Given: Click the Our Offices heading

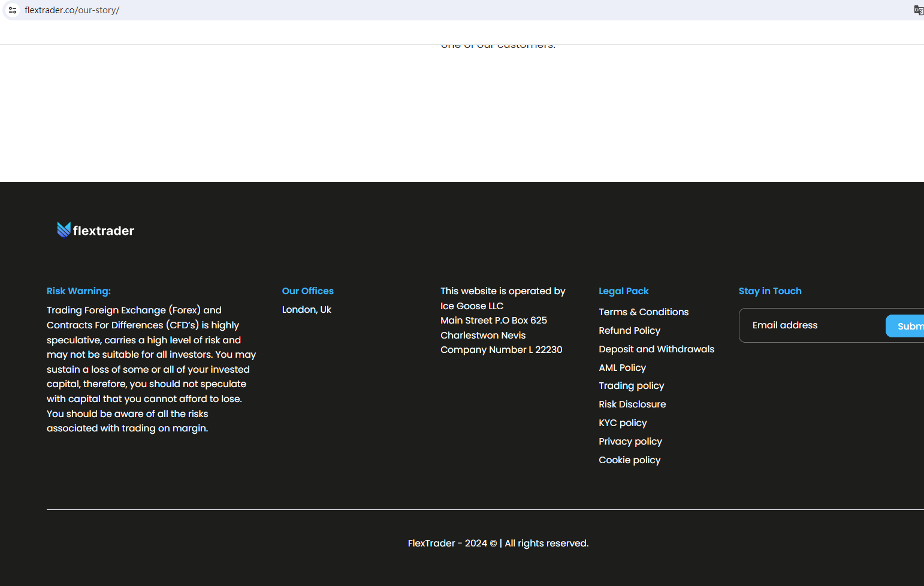Looking at the screenshot, I should click(x=307, y=291).
